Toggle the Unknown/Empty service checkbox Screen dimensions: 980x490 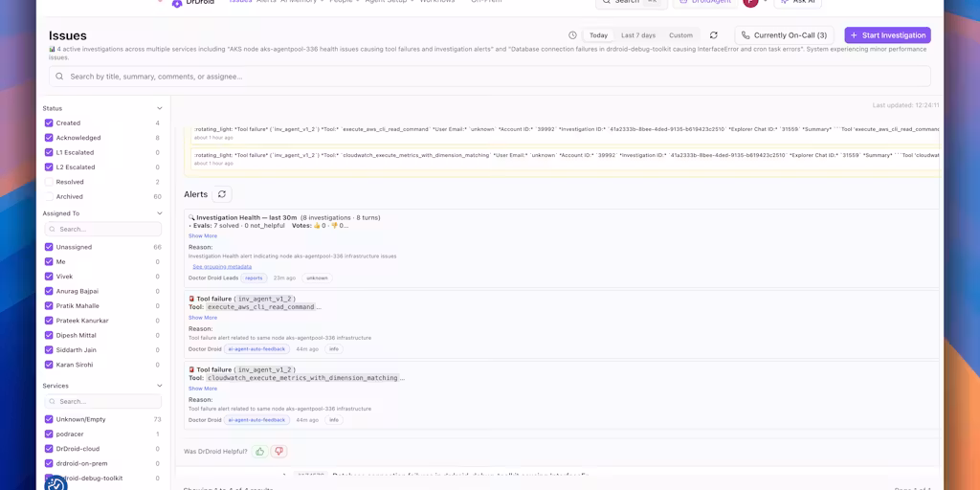[49, 419]
